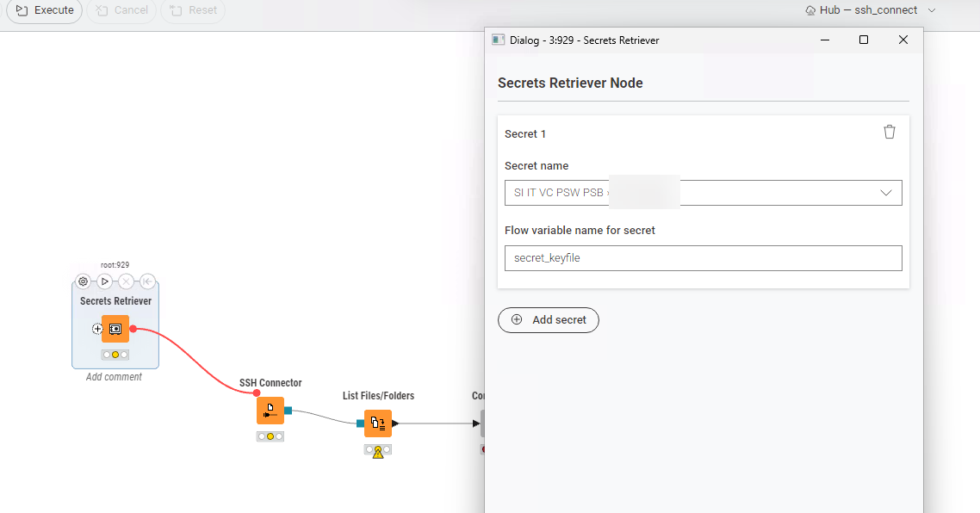
Task: Click the warning triangle under List Files/Folders
Action: coord(378,453)
